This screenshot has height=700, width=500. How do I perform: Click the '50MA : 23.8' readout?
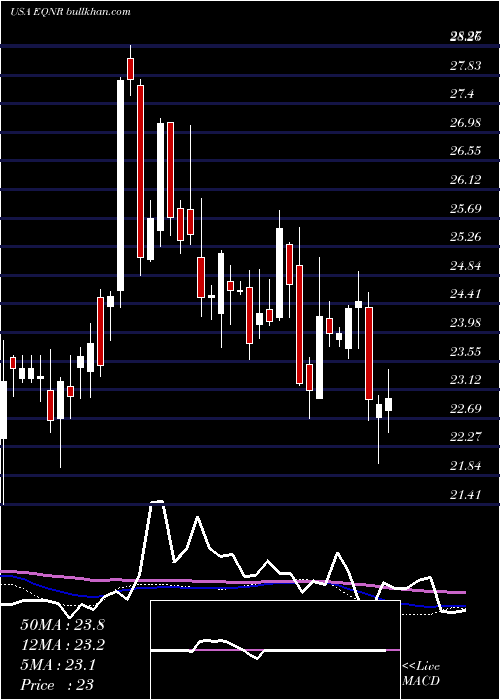pos(62,625)
